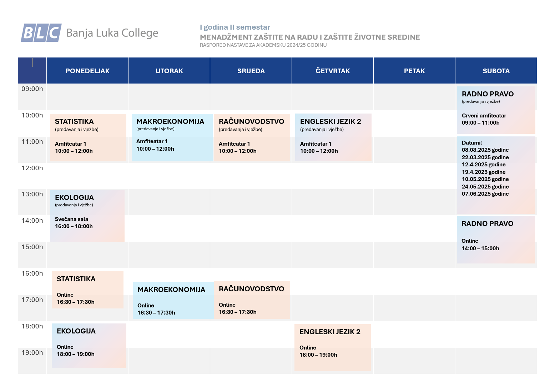
Task: Select the PONEDELJAK column header
Action: (87, 71)
